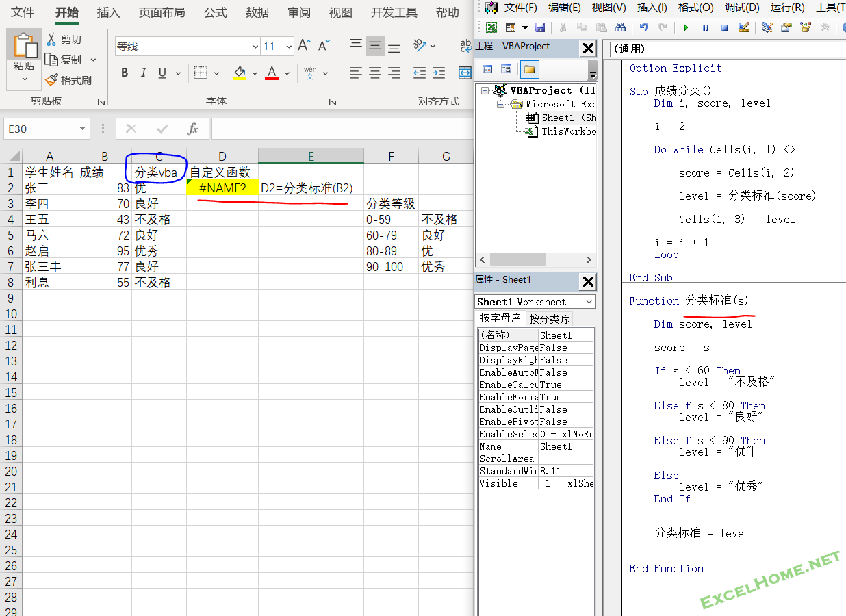Toggle Bold formatting in Excel ribbon
The width and height of the screenshot is (846, 616).
(x=125, y=73)
